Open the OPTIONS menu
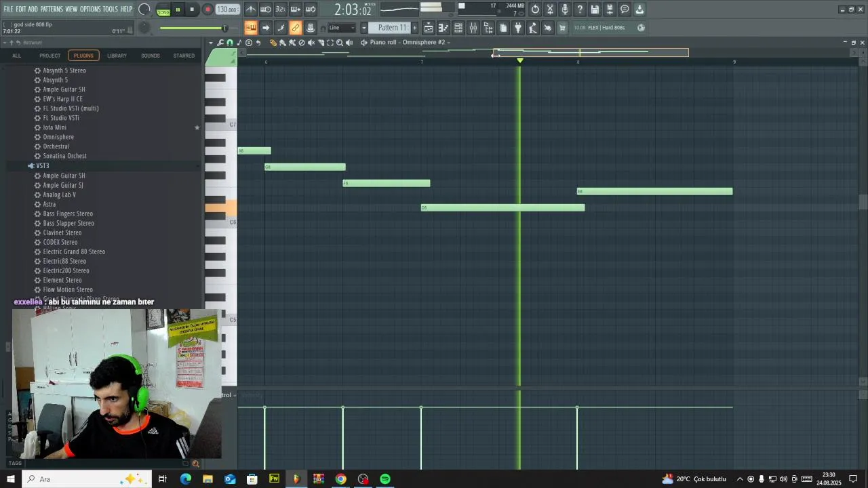 pyautogui.click(x=90, y=9)
